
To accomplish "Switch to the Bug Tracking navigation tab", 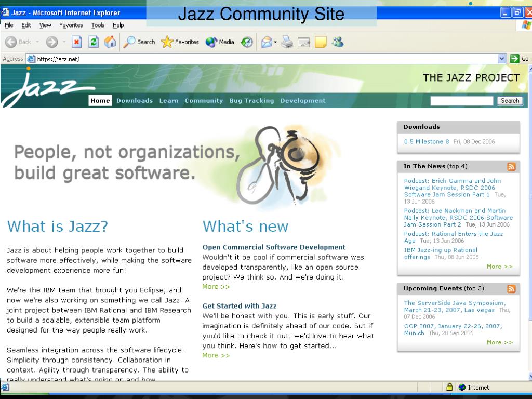I will point(251,100).
